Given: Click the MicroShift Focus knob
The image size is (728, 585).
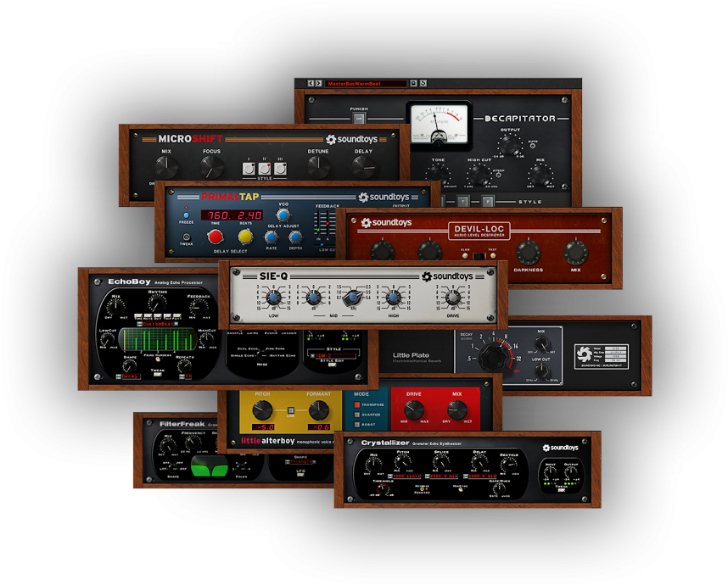Looking at the screenshot, I should [211, 166].
